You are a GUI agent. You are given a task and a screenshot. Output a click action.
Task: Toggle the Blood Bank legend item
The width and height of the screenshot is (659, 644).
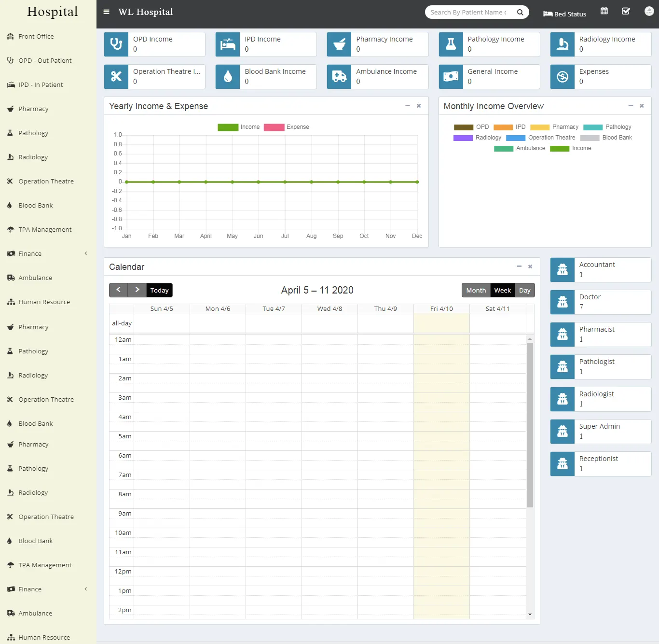[606, 138]
